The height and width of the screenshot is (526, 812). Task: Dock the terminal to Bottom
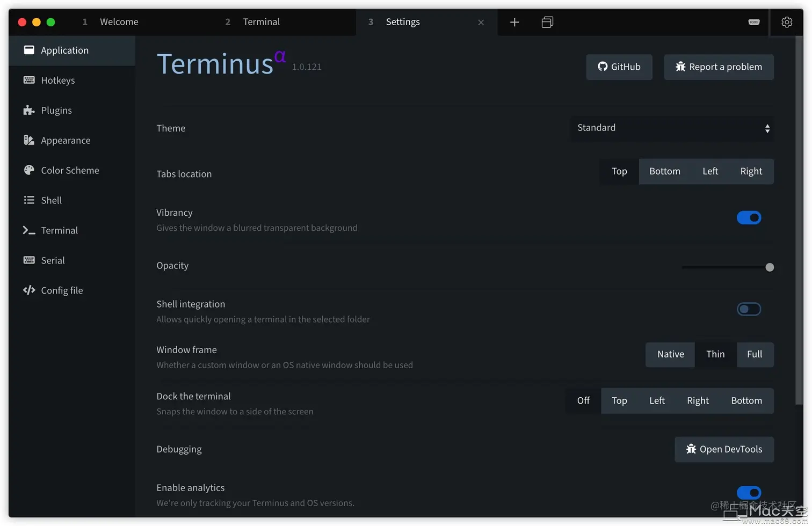click(746, 401)
